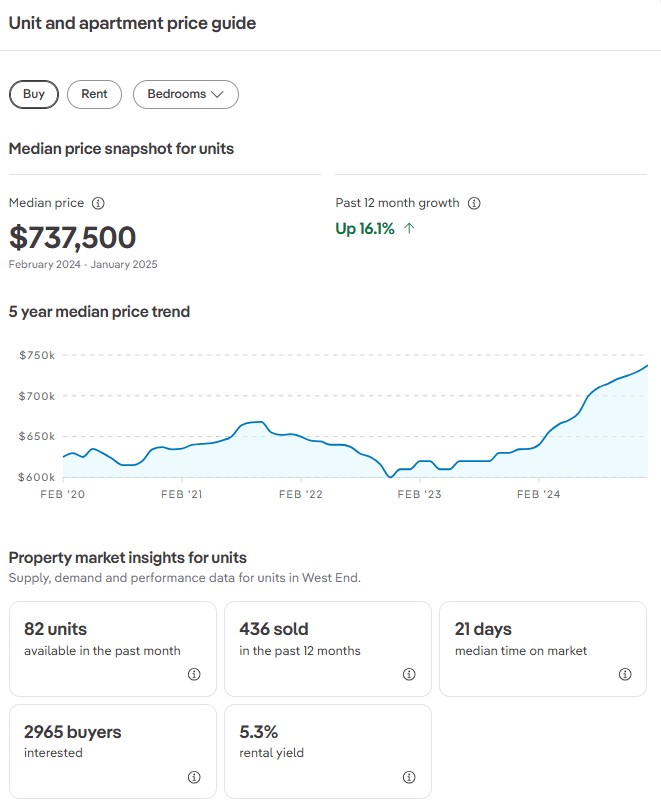The height and width of the screenshot is (807, 661).
Task: Click "Unit and apartment price guide" heading
Action: click(132, 23)
